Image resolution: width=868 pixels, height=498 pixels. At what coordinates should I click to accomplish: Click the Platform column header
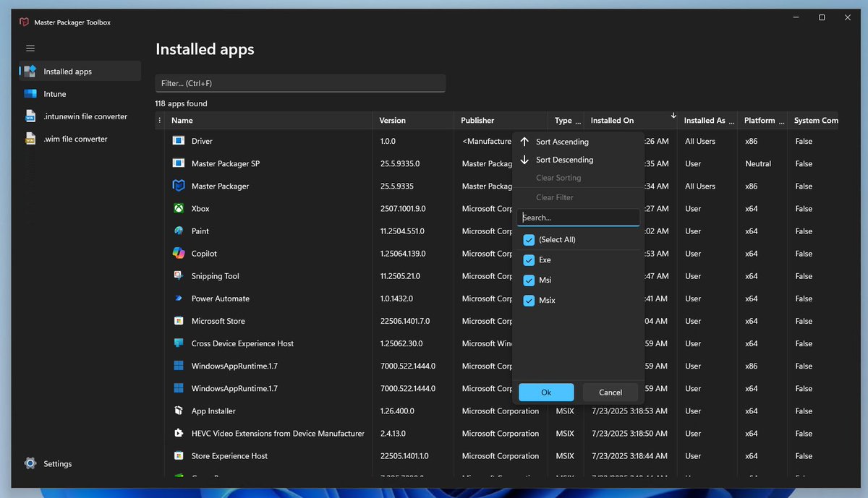click(763, 121)
